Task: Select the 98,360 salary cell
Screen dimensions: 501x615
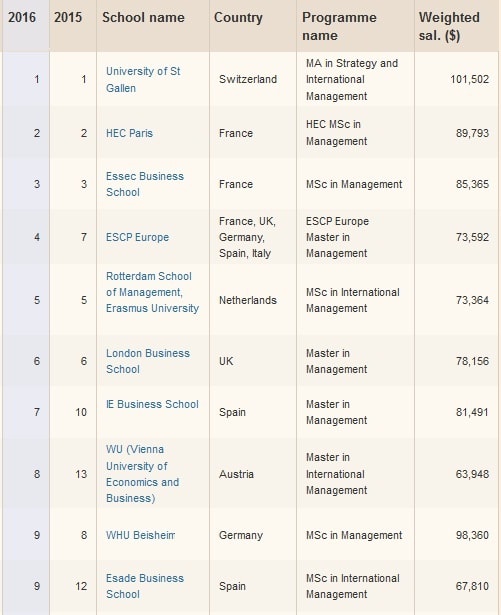Action: click(472, 535)
